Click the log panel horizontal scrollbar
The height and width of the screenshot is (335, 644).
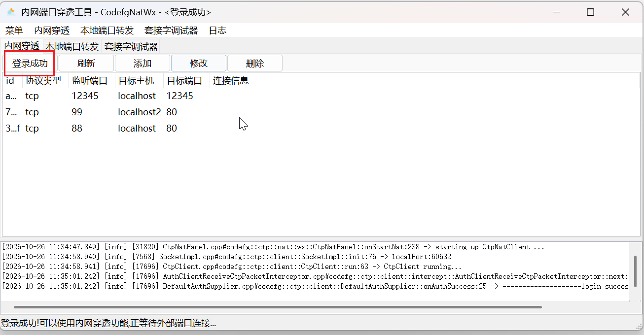point(278,307)
